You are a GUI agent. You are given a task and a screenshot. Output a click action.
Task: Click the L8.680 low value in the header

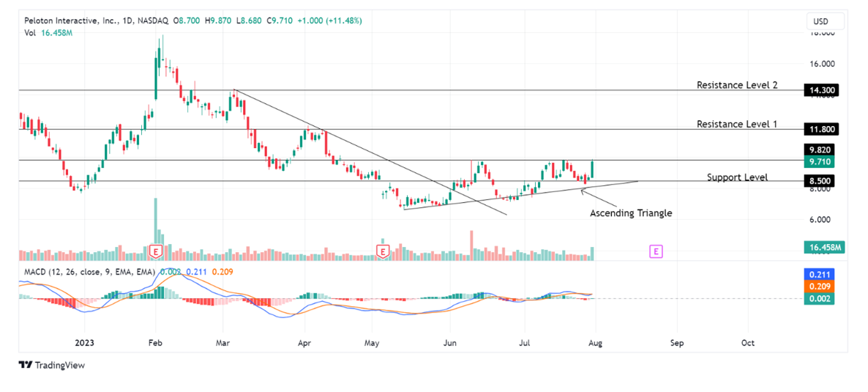click(x=249, y=21)
